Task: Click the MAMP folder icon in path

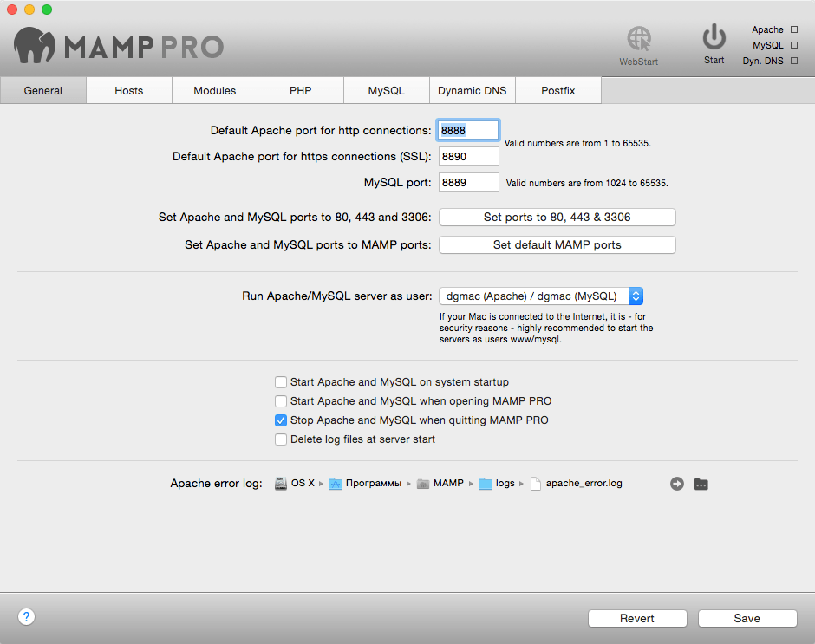Action: point(423,484)
